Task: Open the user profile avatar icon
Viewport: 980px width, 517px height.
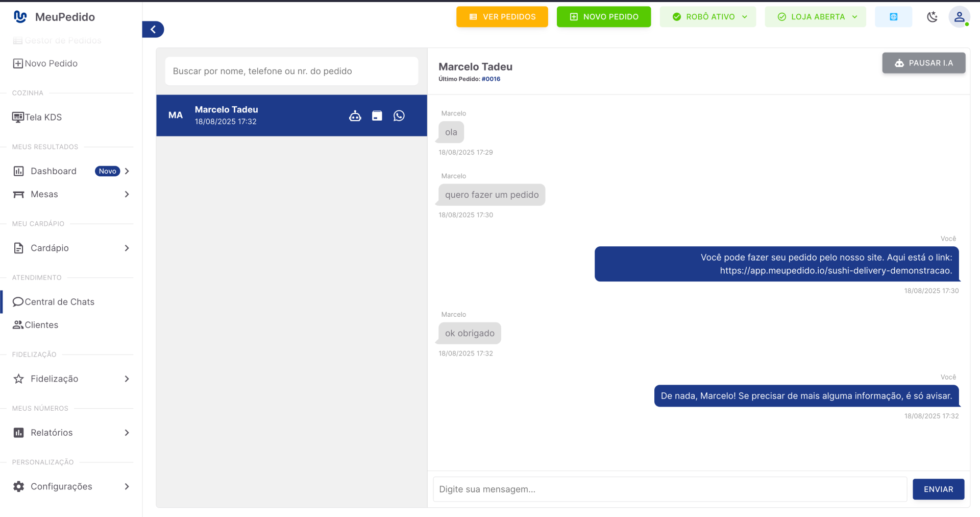Action: pyautogui.click(x=960, y=16)
